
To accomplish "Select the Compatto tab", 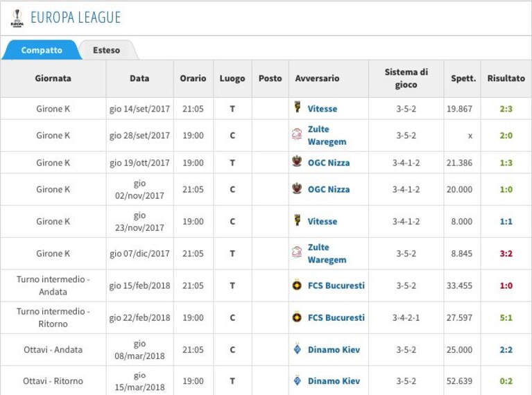I will click(x=42, y=50).
